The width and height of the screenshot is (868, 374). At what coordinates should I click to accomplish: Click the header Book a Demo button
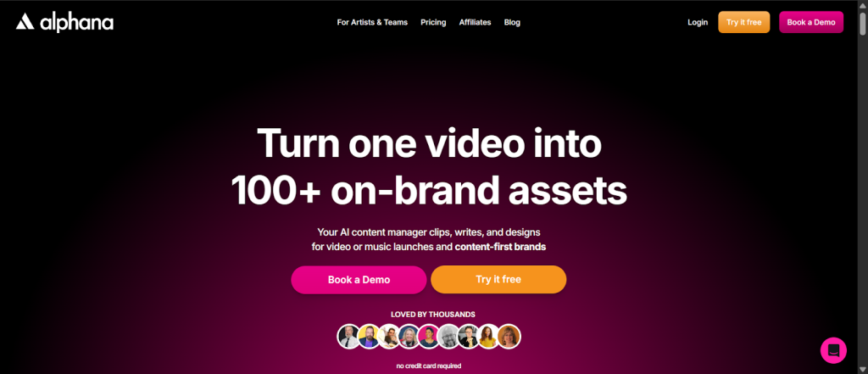811,22
